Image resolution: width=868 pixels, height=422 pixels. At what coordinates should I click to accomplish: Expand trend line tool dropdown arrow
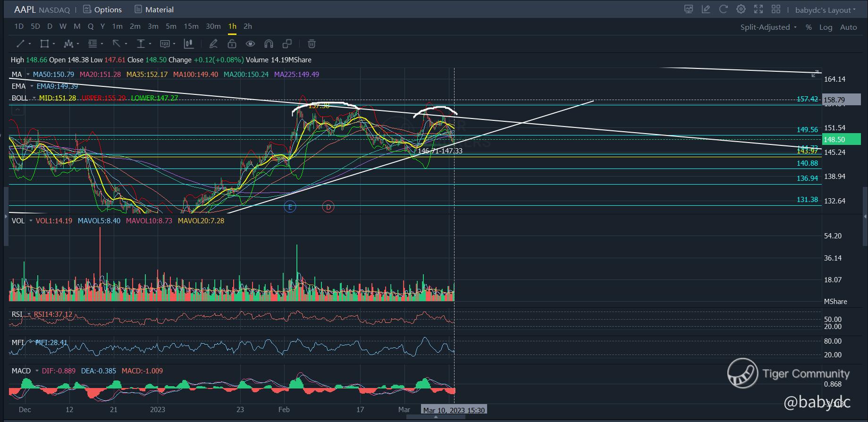30,44
